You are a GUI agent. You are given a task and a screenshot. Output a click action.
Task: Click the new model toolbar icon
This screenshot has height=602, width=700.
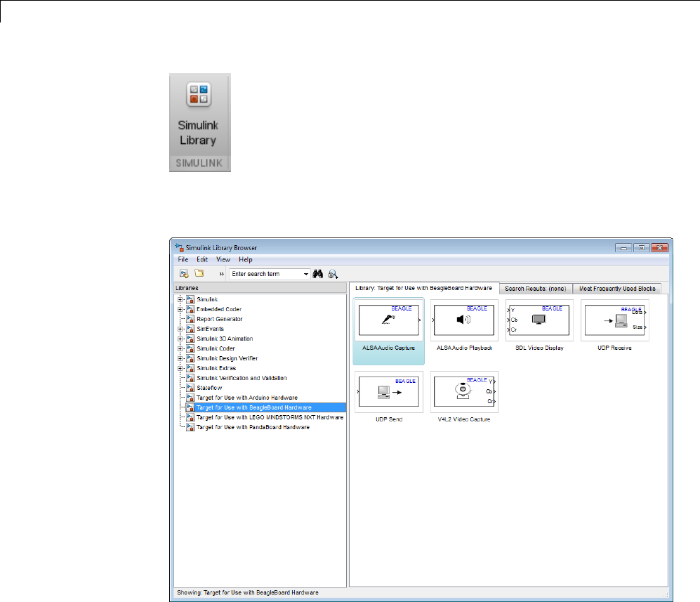tap(184, 273)
